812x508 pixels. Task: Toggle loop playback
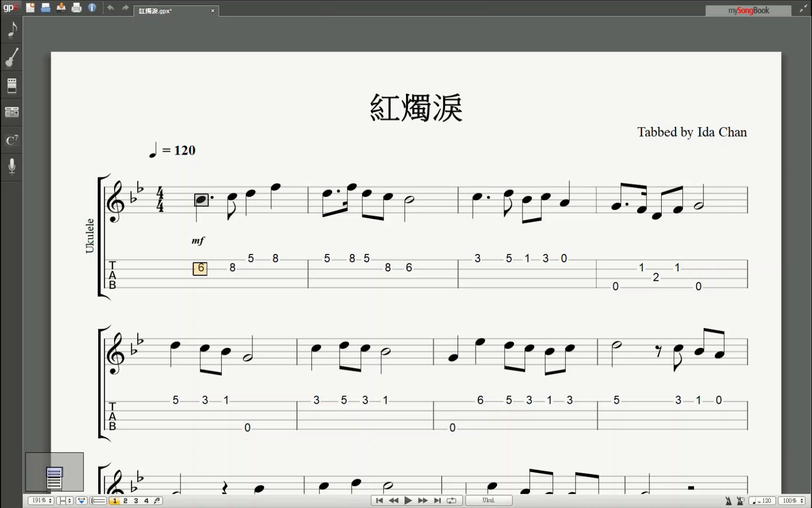coord(452,500)
